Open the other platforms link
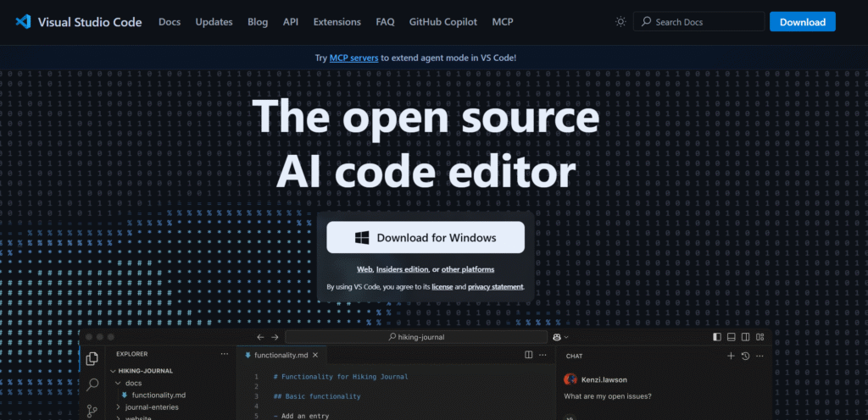868x420 pixels. click(x=468, y=269)
